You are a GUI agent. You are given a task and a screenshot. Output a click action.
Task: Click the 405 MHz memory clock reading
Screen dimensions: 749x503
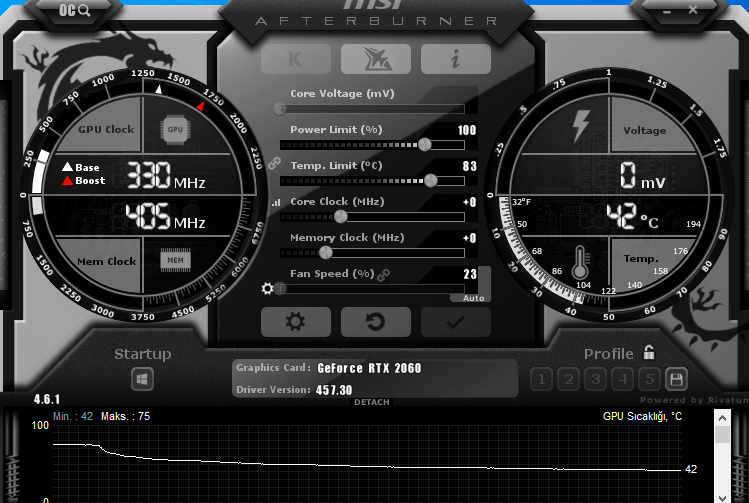(x=166, y=216)
